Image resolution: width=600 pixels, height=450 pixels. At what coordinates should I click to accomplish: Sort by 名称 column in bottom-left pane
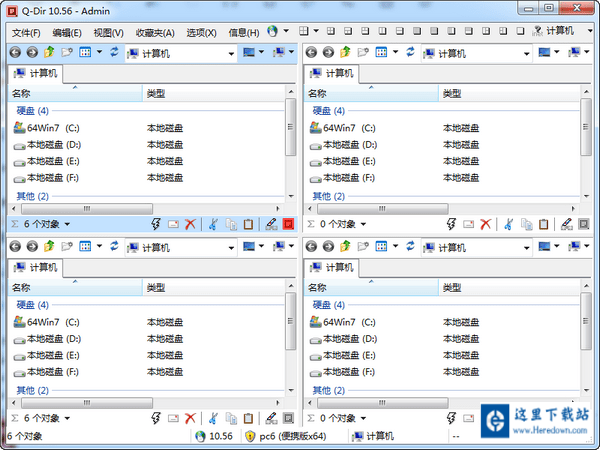point(75,287)
